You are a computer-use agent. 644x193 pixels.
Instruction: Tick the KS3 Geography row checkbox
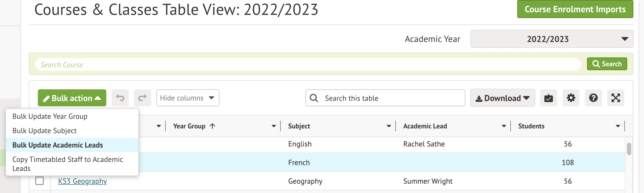click(x=40, y=181)
